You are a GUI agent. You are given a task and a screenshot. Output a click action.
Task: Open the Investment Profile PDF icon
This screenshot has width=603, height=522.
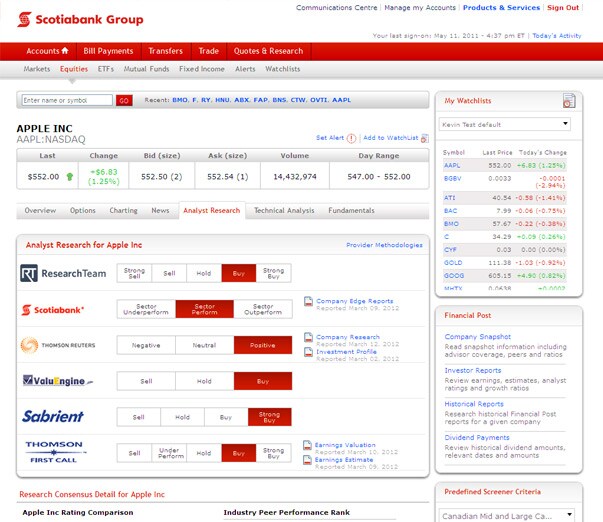309,352
